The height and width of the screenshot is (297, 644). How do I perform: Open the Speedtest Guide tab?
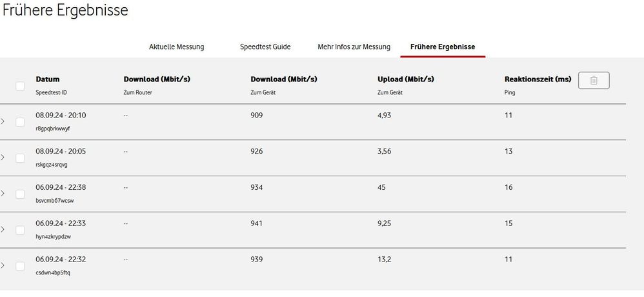pyautogui.click(x=265, y=46)
